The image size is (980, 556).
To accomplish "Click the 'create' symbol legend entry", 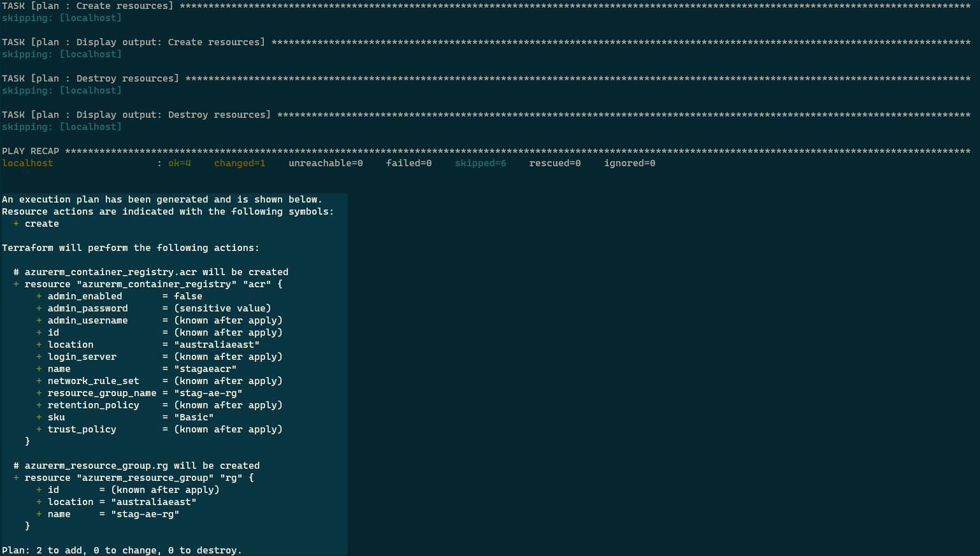I will 42,224.
